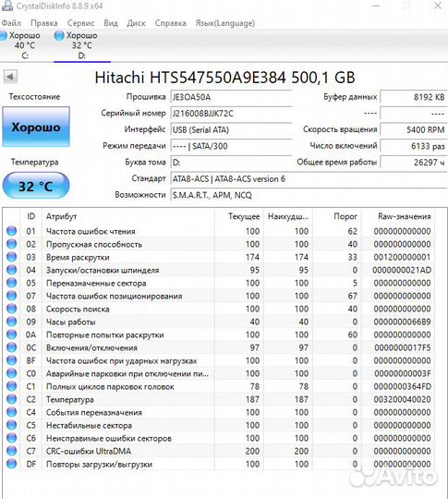448x499 pixels.
Task: Select the CRC-ошибки UltraDMA row
Action: click(x=219, y=451)
